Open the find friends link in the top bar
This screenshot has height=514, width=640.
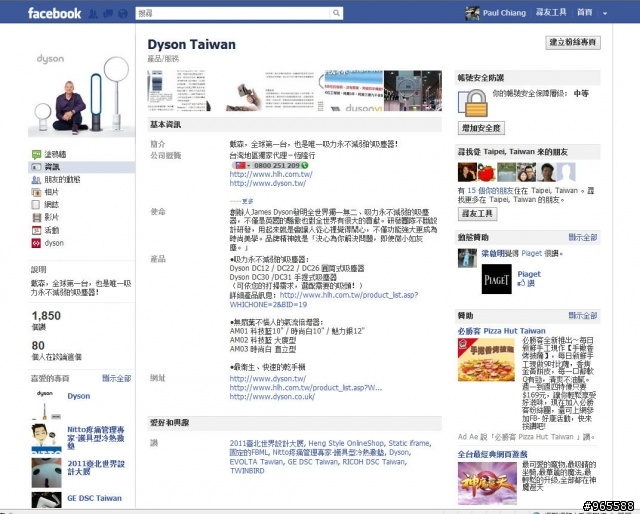[x=551, y=13]
